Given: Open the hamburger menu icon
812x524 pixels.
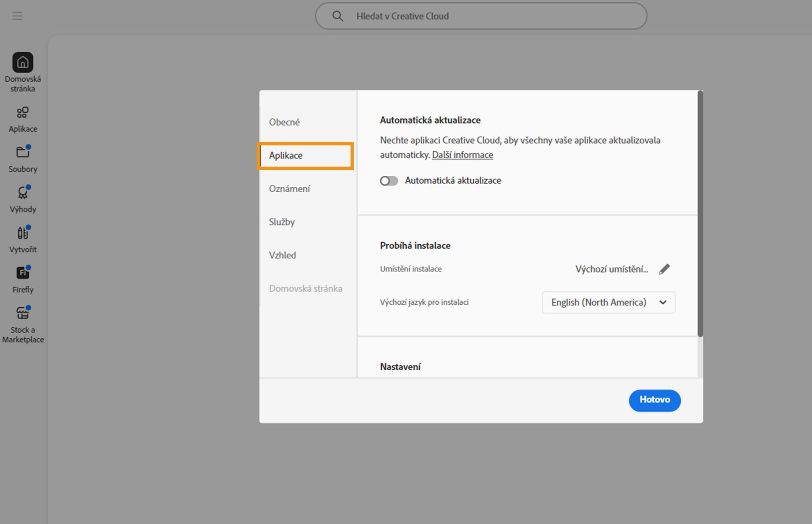Looking at the screenshot, I should point(17,16).
